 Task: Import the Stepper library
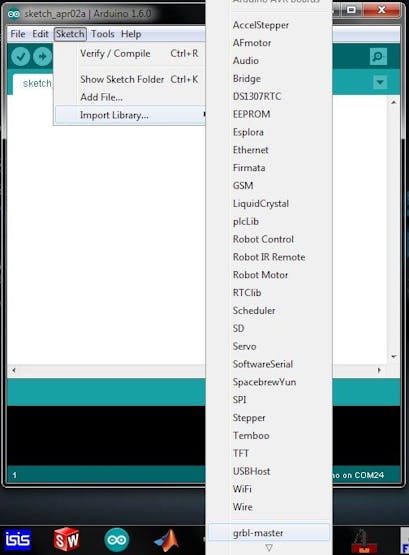tap(249, 418)
